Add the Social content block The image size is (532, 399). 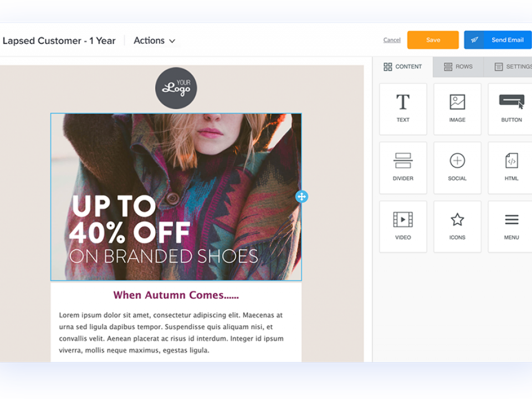click(x=457, y=167)
